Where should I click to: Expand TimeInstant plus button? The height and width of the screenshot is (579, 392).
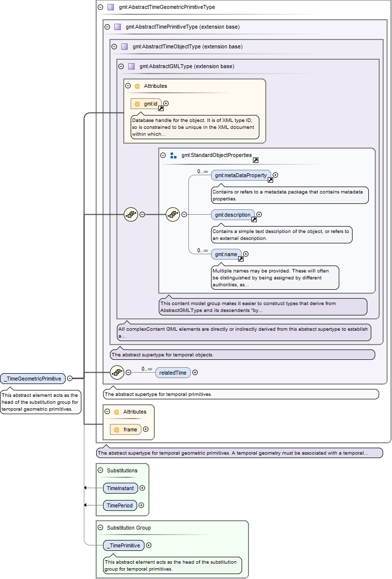(x=143, y=488)
